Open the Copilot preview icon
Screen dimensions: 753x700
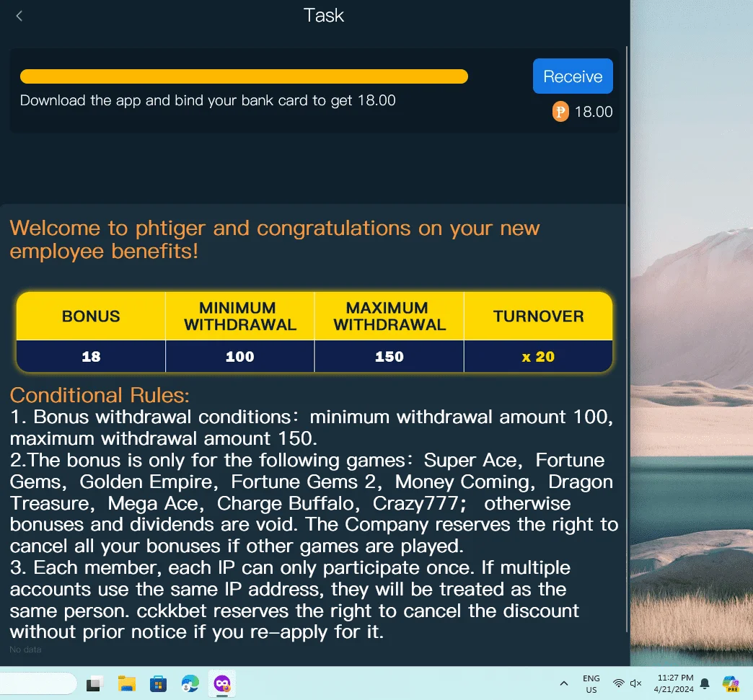731,683
